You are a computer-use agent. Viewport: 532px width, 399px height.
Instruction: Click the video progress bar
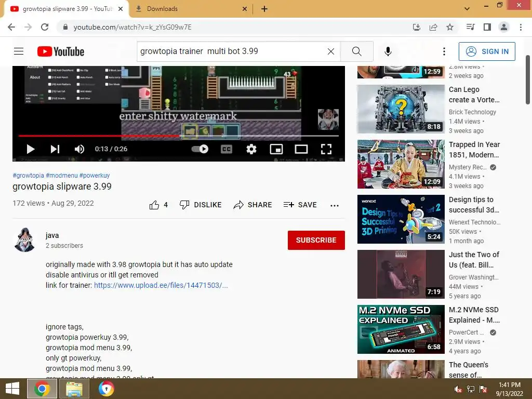[179, 136]
